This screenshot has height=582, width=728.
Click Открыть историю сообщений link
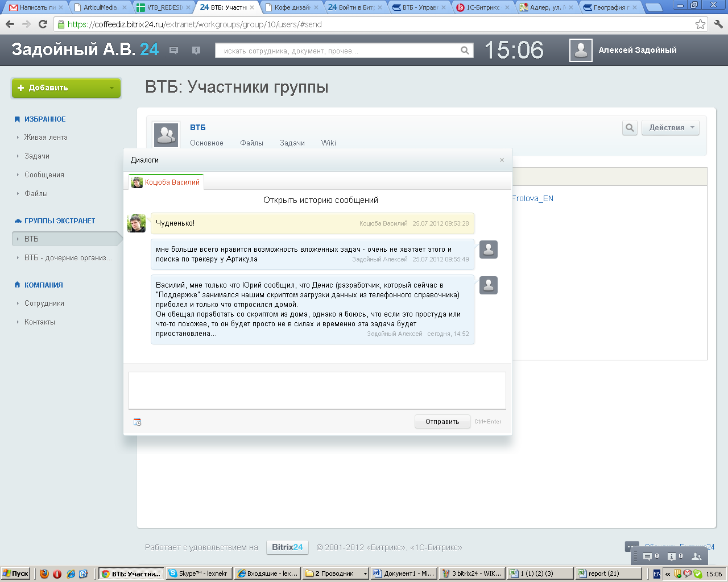pyautogui.click(x=321, y=200)
